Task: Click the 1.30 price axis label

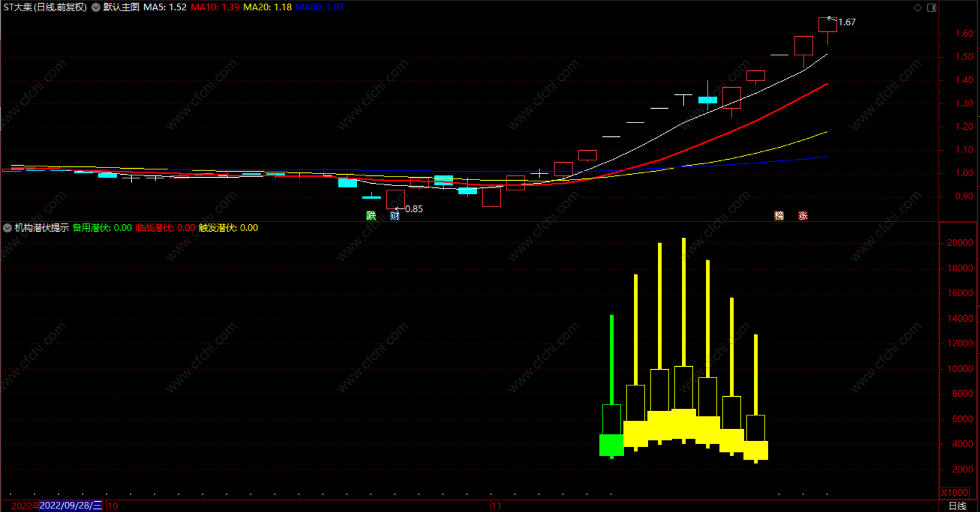Action: pyautogui.click(x=964, y=103)
